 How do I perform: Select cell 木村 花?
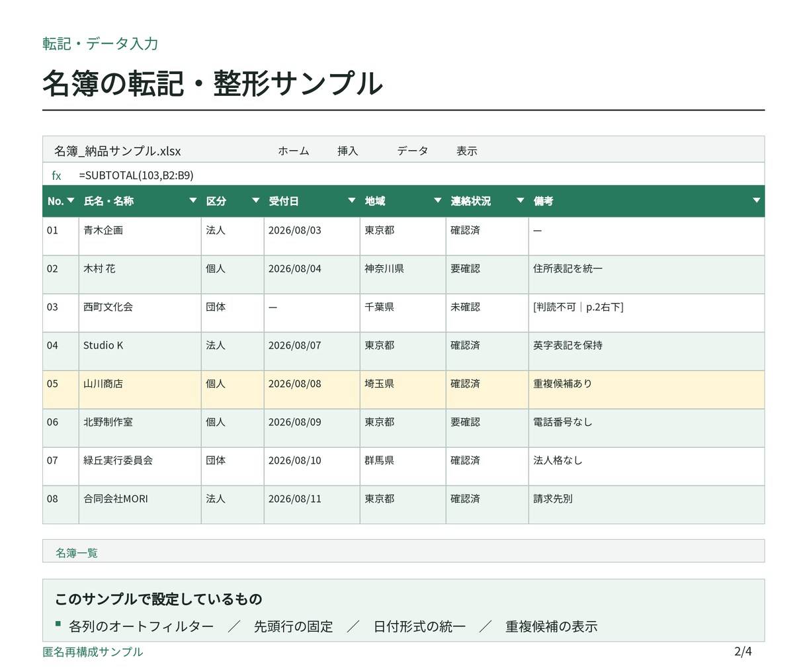pyautogui.click(x=140, y=274)
